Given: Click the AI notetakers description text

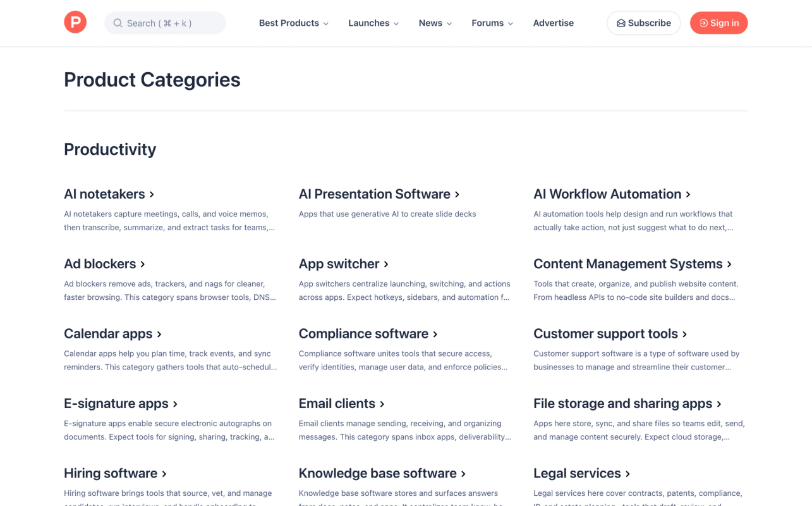Looking at the screenshot, I should tap(169, 221).
